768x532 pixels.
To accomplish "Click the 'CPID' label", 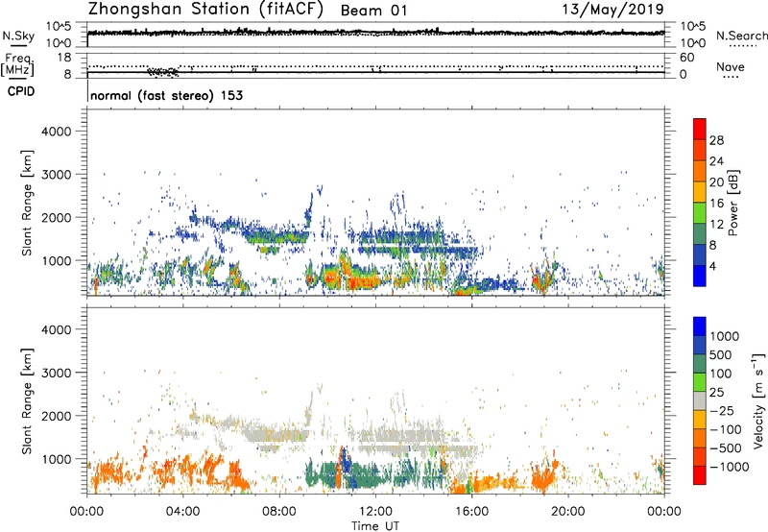I will (x=21, y=91).
